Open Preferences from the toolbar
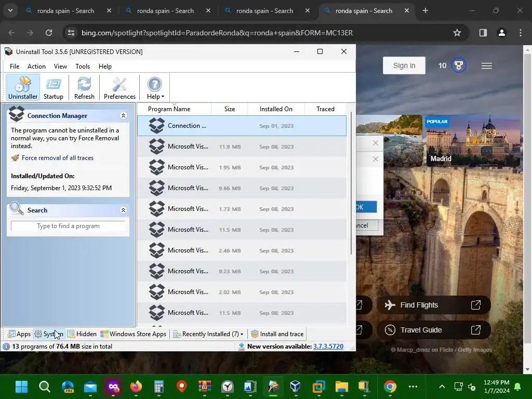532x399 pixels. pos(119,87)
